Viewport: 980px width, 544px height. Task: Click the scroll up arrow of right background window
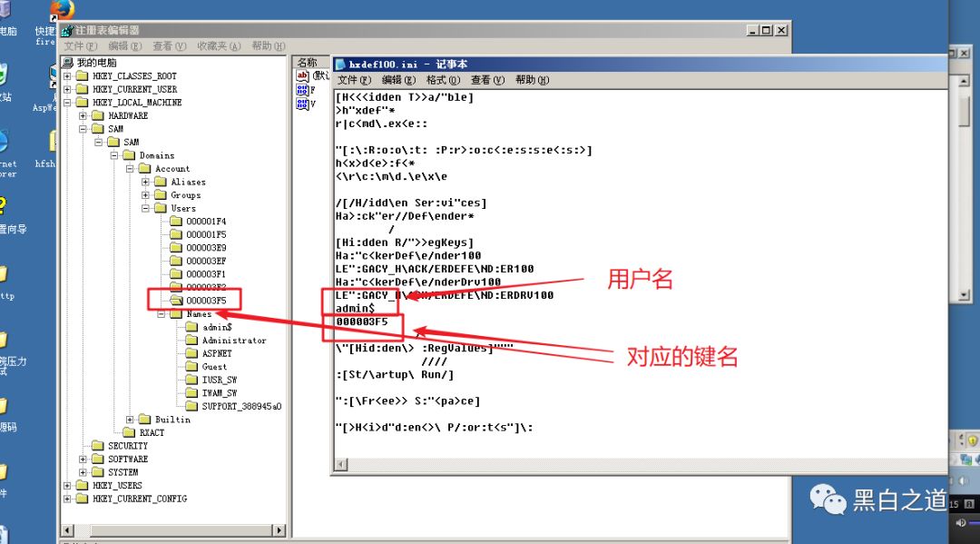tap(964, 81)
